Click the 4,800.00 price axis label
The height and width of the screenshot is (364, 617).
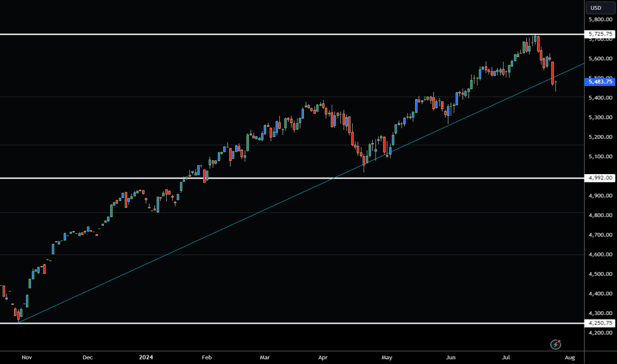tap(600, 215)
